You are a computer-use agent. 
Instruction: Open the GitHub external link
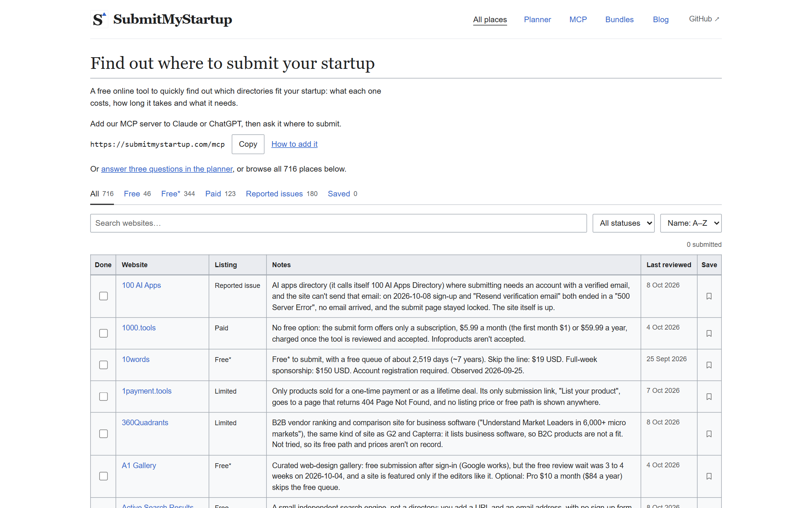tap(704, 19)
